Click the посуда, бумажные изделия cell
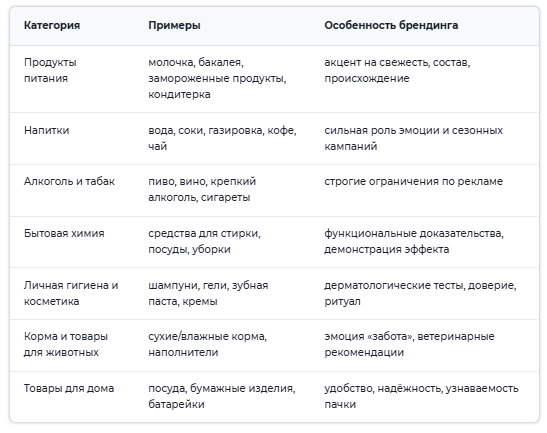Viewport: 547px width, 433px height. coord(222,396)
